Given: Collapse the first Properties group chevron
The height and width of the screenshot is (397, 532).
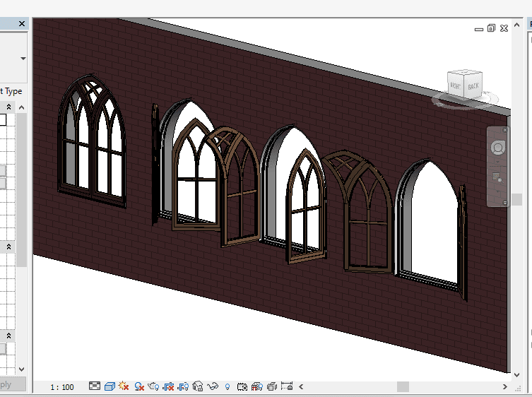Looking at the screenshot, I should point(9,107).
